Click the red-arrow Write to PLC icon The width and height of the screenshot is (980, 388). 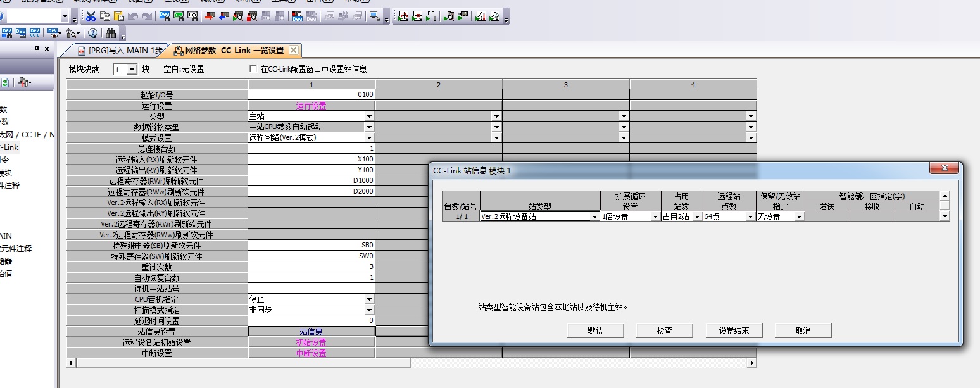(210, 16)
